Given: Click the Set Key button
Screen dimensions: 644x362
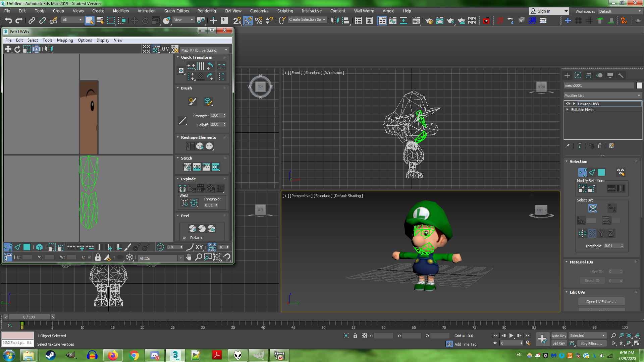Looking at the screenshot, I should [x=559, y=343].
